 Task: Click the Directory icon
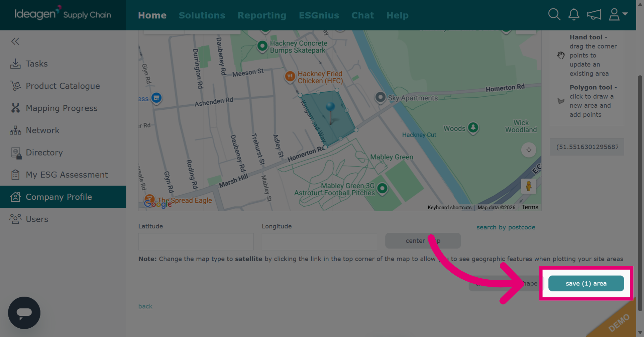[16, 153]
